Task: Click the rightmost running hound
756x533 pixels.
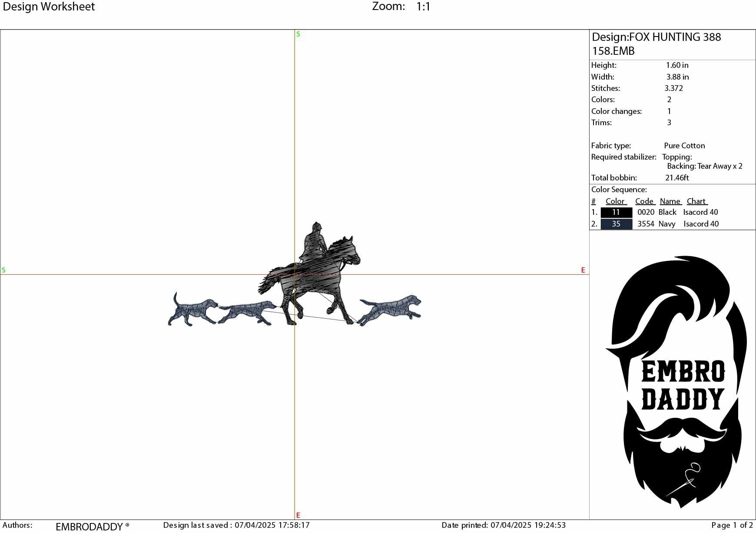Action: pyautogui.click(x=389, y=310)
